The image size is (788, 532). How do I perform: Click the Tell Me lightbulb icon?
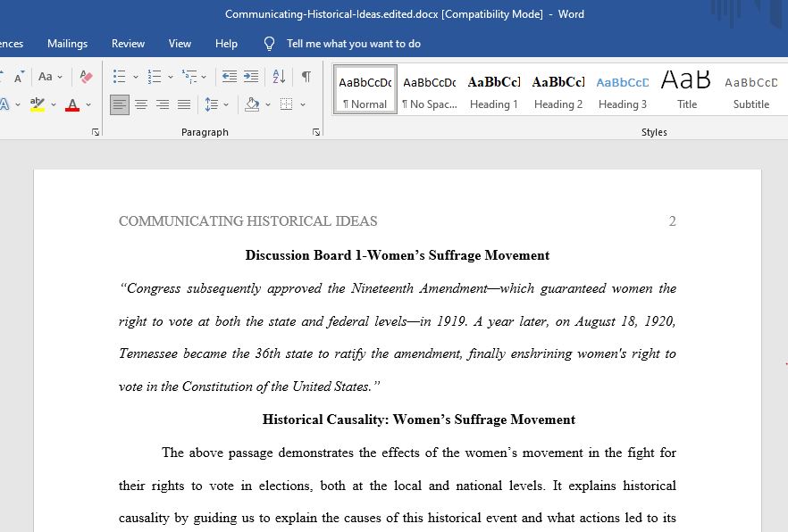tap(270, 44)
